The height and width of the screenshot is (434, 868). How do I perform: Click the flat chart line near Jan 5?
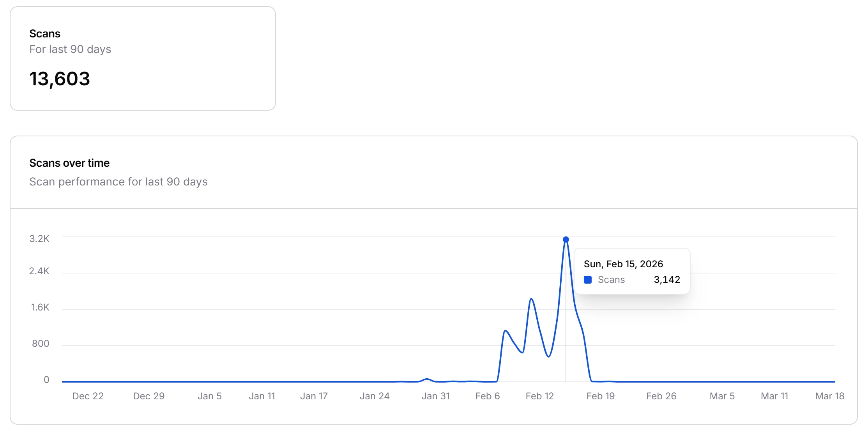pyautogui.click(x=209, y=382)
